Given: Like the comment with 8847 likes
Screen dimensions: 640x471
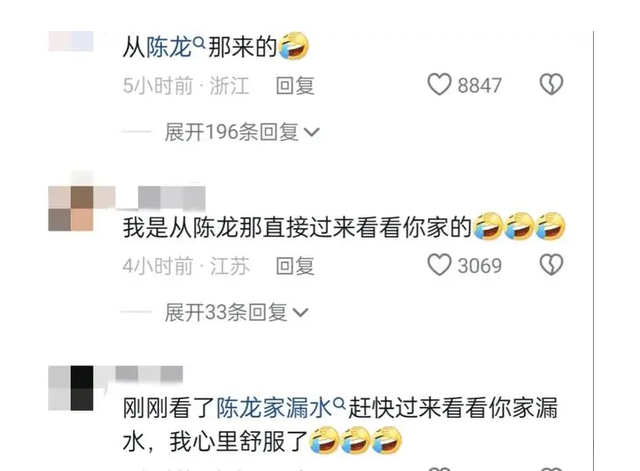Looking at the screenshot, I should point(439,84).
